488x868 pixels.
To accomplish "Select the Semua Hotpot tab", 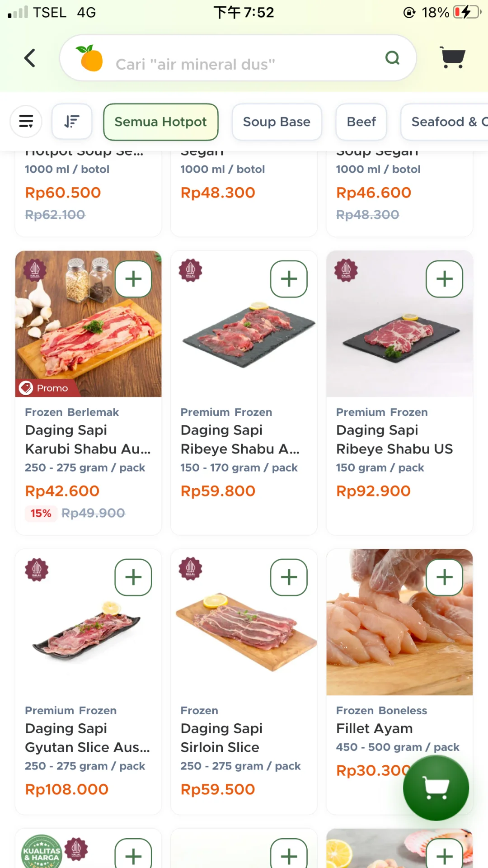I will (160, 122).
